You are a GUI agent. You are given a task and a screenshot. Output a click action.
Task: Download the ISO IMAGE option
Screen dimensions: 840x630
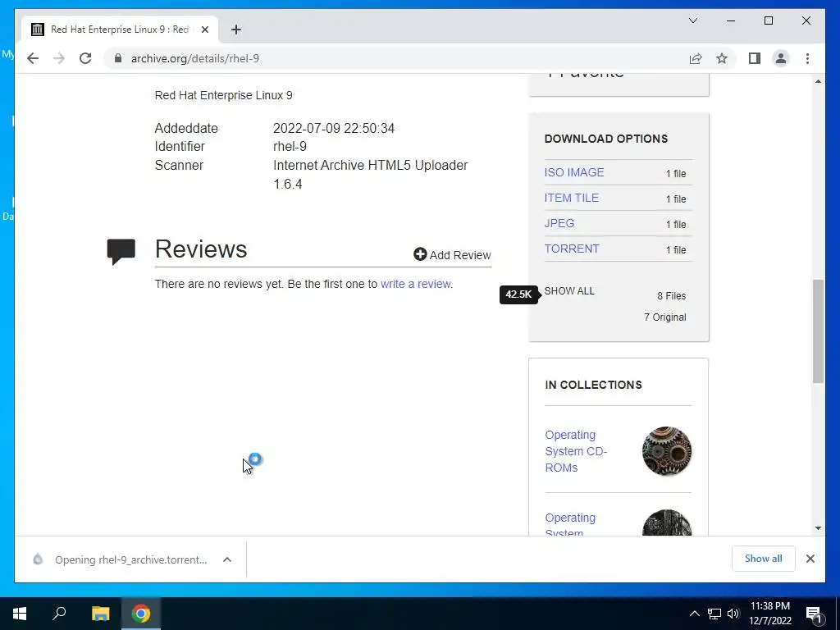coord(573,172)
